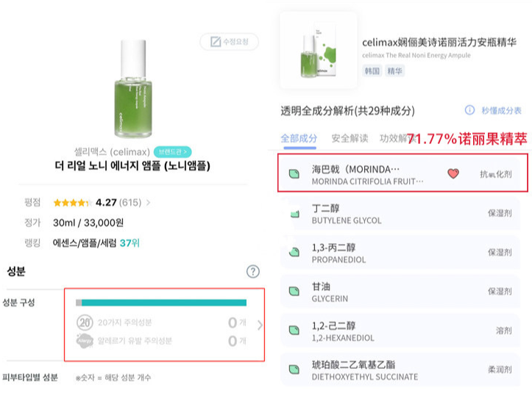Open the celimax product thumbnail image
The width and height of the screenshot is (532, 402).
(x=319, y=49)
